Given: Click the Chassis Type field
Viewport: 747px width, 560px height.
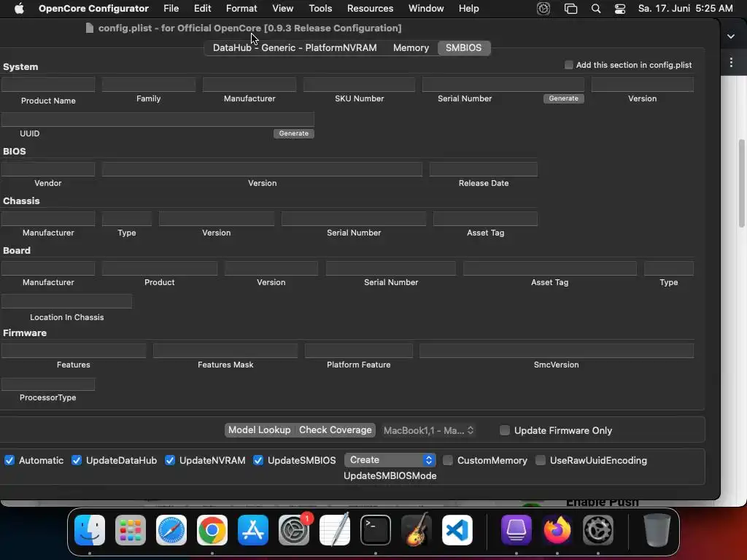Looking at the screenshot, I should [x=127, y=219].
